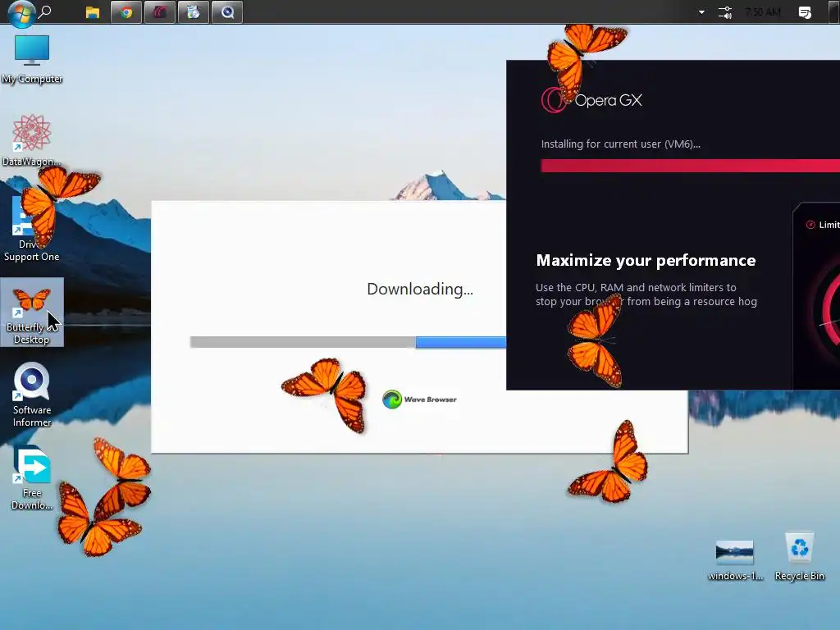Select the My Computer desktop icon

click(32, 59)
